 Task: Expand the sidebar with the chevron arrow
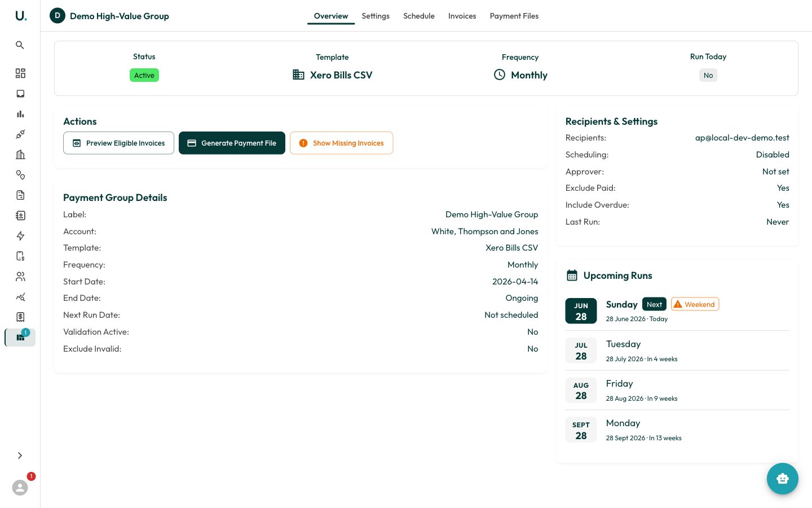20,456
